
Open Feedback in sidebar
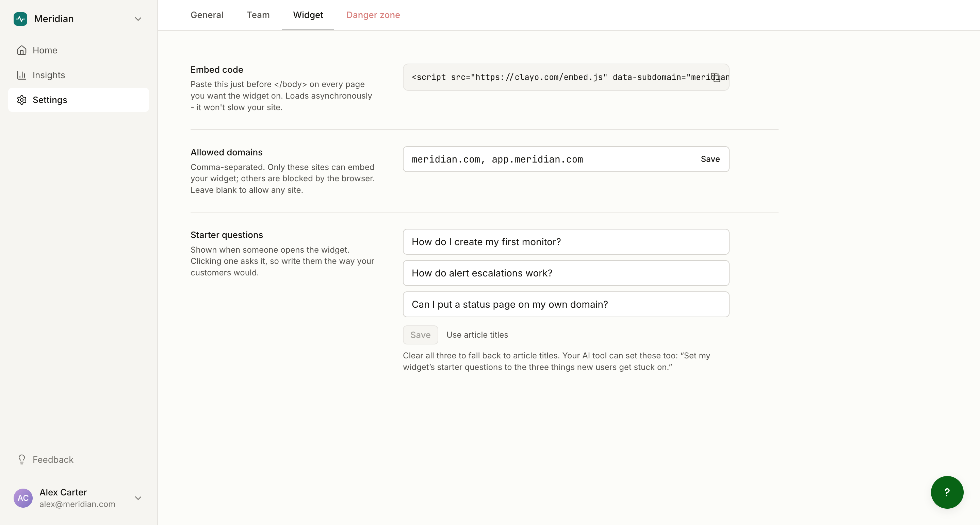click(78, 460)
